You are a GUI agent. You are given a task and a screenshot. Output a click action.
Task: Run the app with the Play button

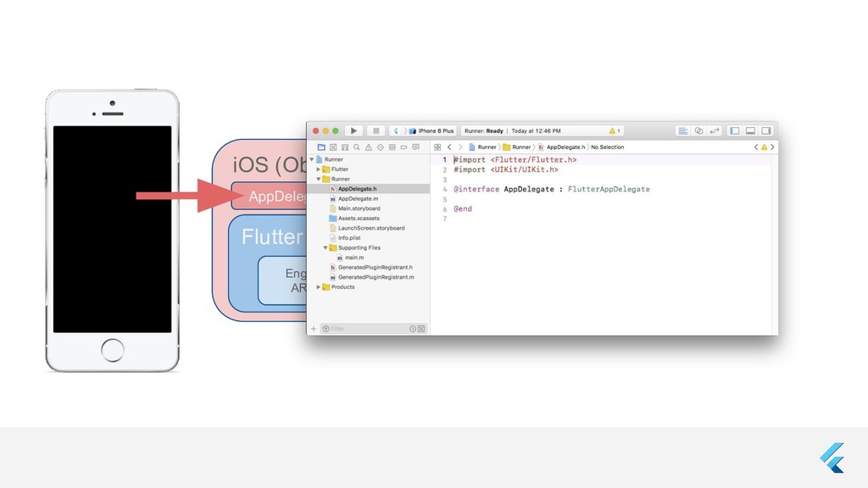pos(353,131)
